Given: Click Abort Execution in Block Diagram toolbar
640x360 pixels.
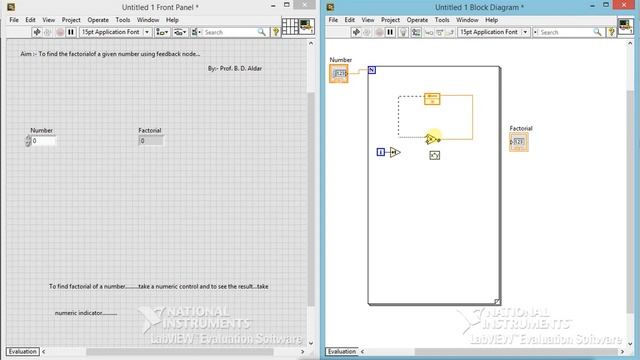Looking at the screenshot, I should [379, 32].
